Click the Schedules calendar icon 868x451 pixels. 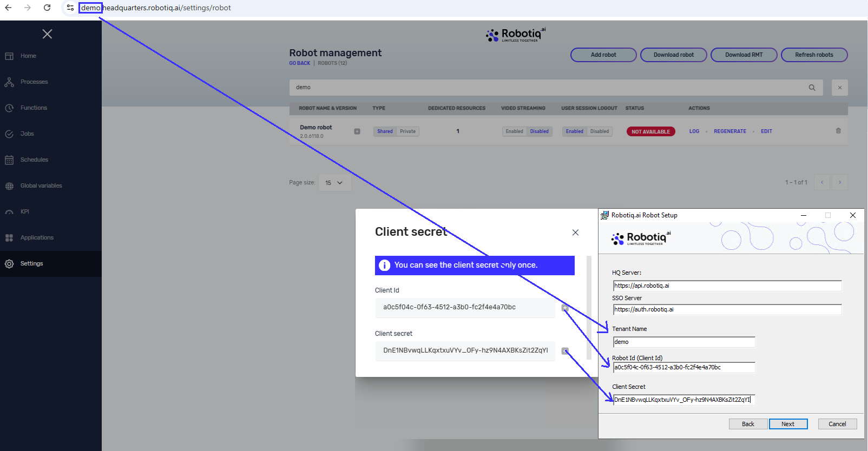tap(9, 160)
